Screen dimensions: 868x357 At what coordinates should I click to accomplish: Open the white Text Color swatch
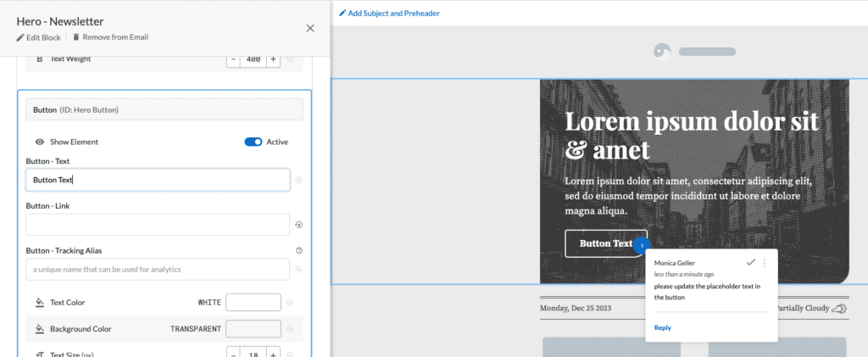click(x=253, y=303)
